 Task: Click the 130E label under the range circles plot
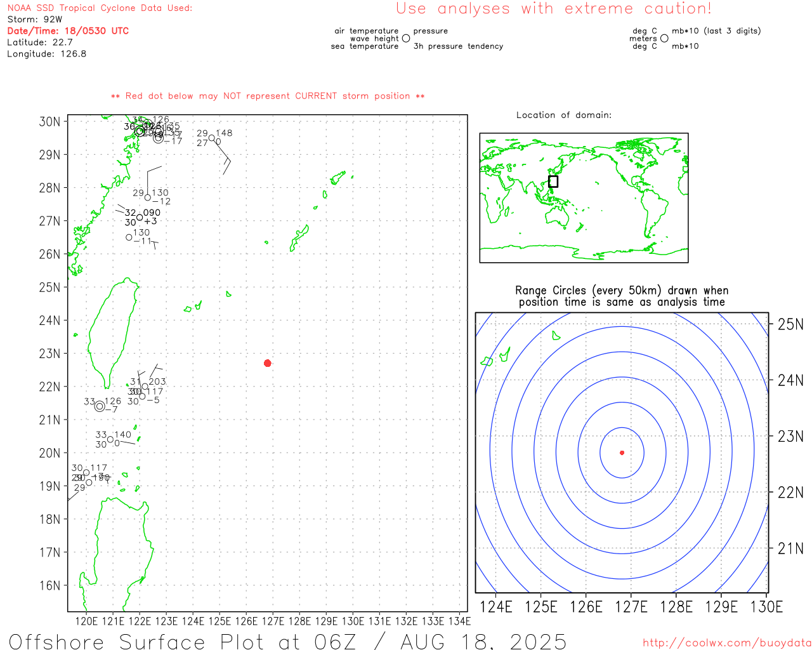(766, 607)
